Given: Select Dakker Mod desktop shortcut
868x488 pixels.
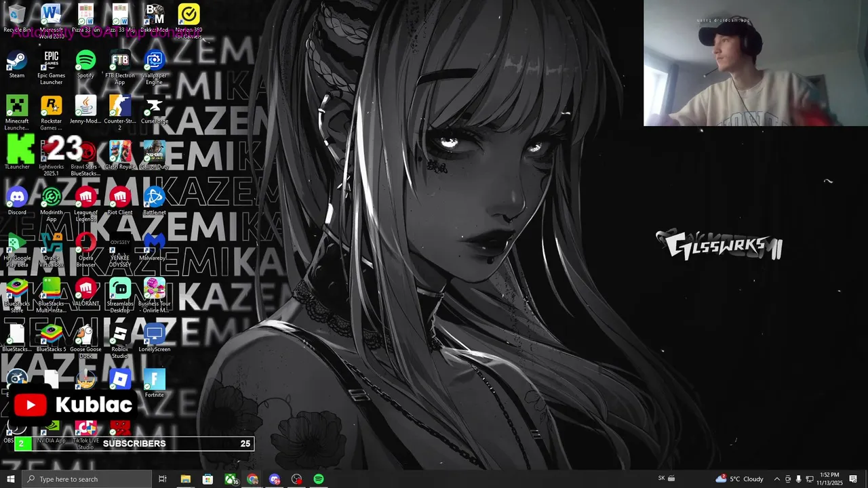Looking at the screenshot, I should pyautogui.click(x=154, y=18).
